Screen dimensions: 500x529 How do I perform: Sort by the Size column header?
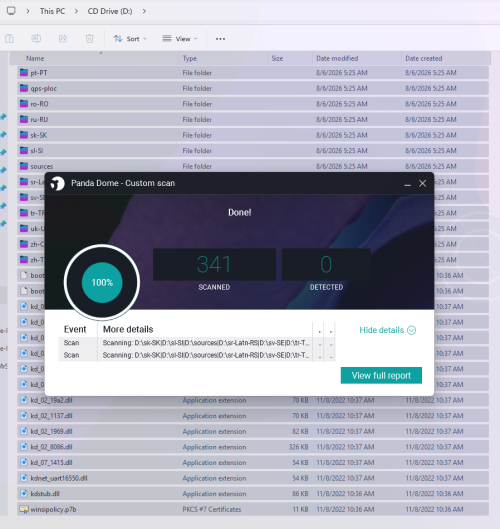point(277,58)
